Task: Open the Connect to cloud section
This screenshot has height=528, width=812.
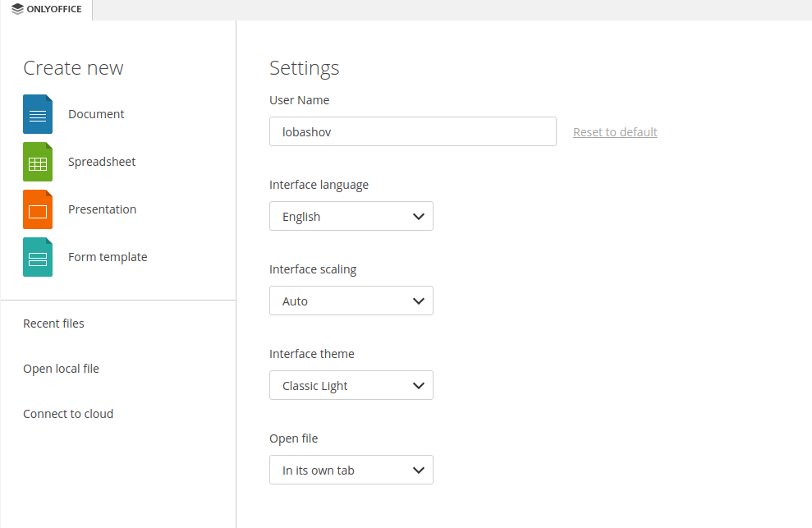Action: pyautogui.click(x=68, y=414)
